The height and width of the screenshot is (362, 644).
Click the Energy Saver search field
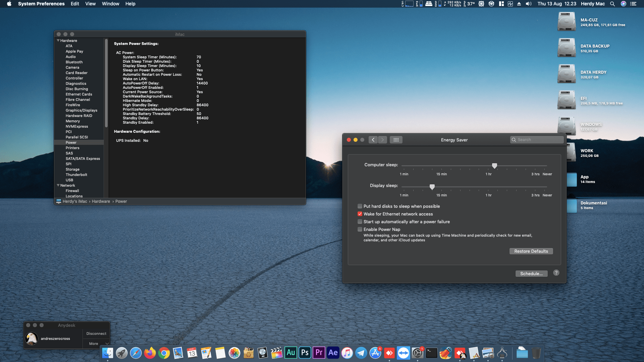537,140
